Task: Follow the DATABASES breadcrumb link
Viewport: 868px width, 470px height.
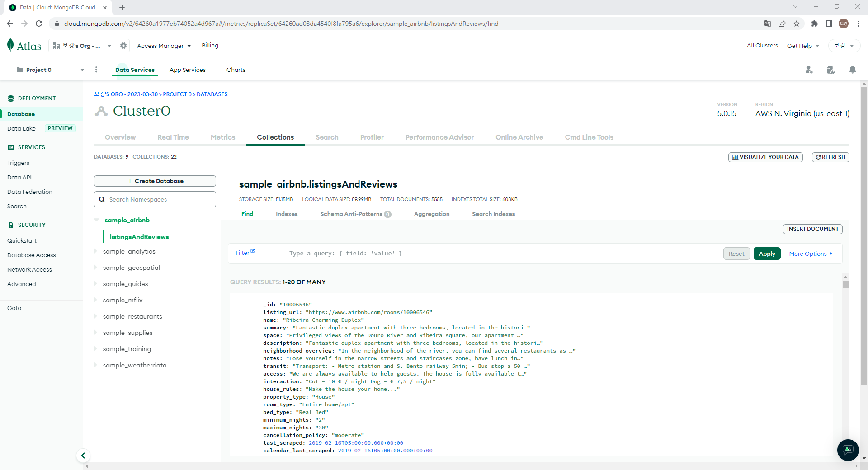Action: (x=212, y=94)
